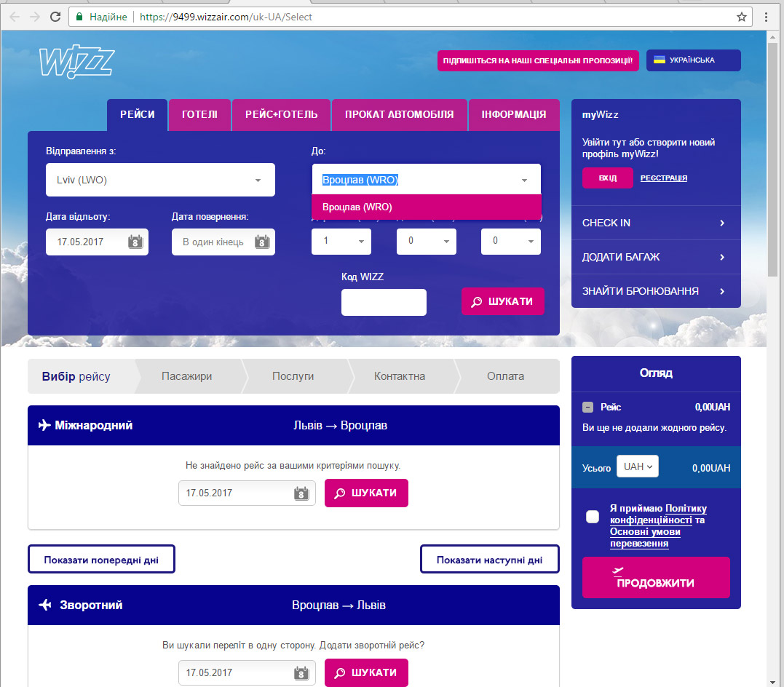Open the UAH currency dropdown
This screenshot has height=687, width=784.
click(638, 466)
